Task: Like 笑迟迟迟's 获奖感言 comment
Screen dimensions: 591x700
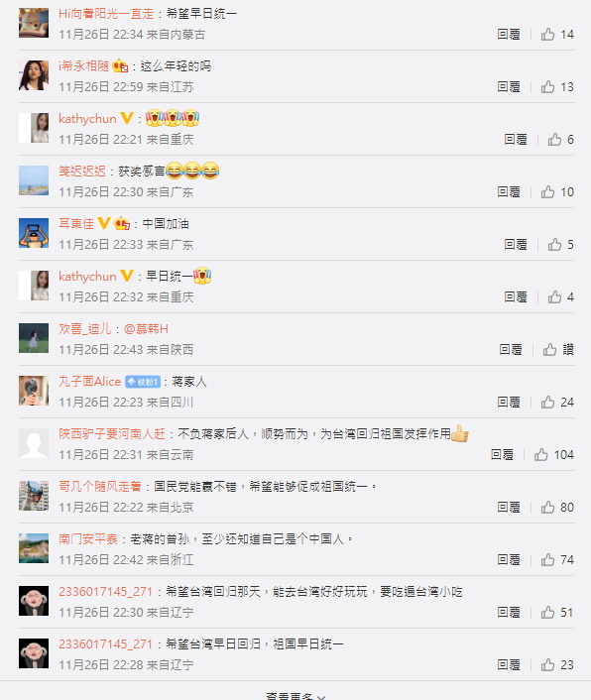Action: click(557, 192)
